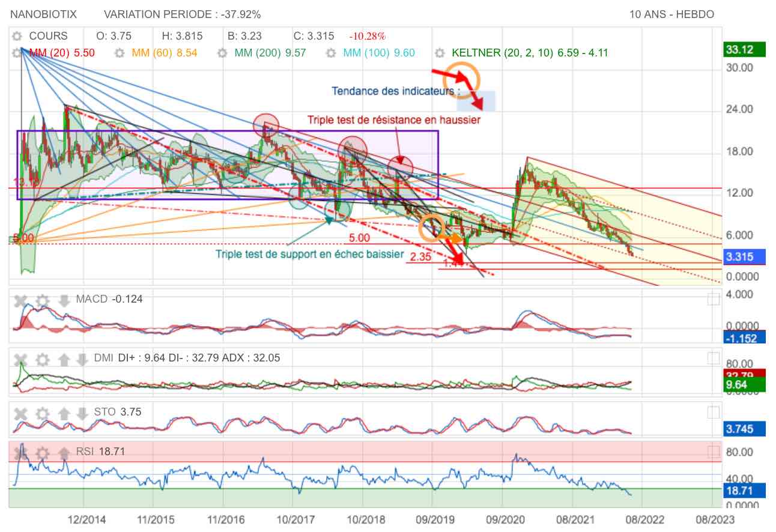This screenshot has height=532, width=776.
Task: Click 'Triple test de support en échec baissier' annotation
Action: 310,254
